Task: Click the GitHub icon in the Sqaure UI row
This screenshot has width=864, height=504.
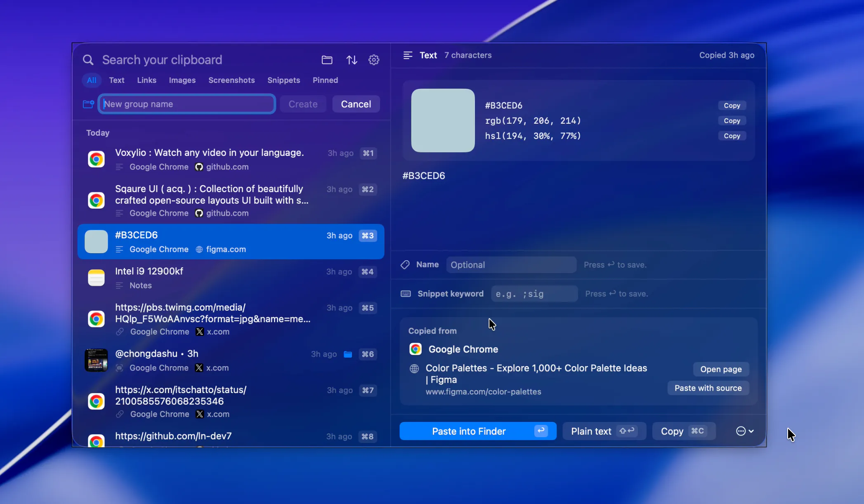Action: pos(199,213)
